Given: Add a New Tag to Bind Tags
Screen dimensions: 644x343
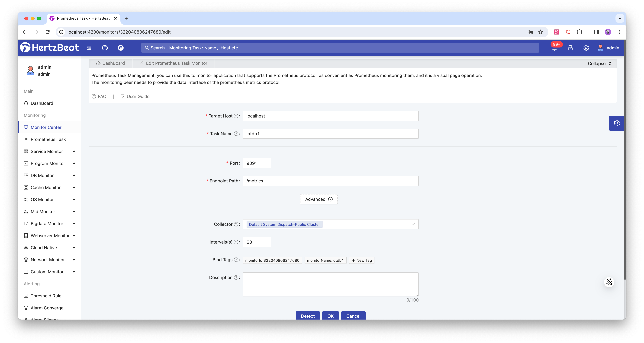Looking at the screenshot, I should pos(361,260).
